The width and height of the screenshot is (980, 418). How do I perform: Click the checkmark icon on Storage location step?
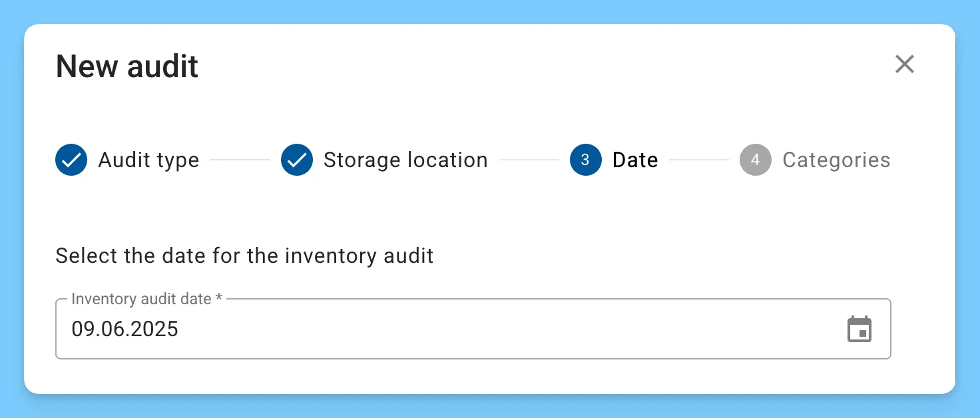click(297, 160)
